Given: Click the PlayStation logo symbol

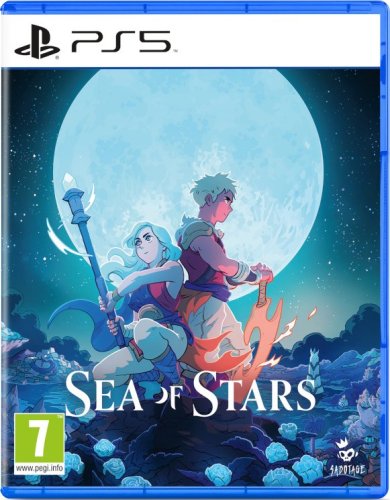Looking at the screenshot, I should point(37,43).
